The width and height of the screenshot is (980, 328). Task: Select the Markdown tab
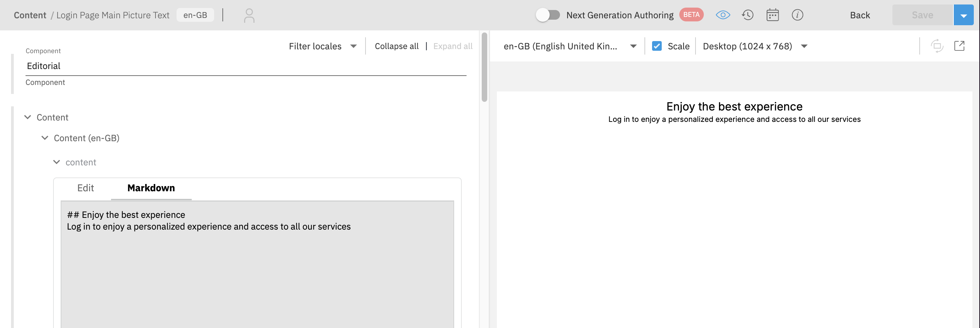151,188
